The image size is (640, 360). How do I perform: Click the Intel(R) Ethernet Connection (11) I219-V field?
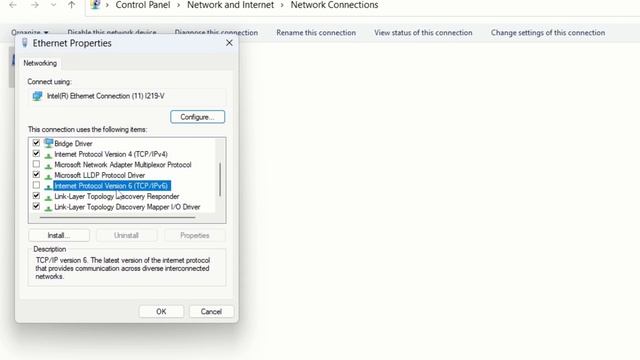point(128,96)
